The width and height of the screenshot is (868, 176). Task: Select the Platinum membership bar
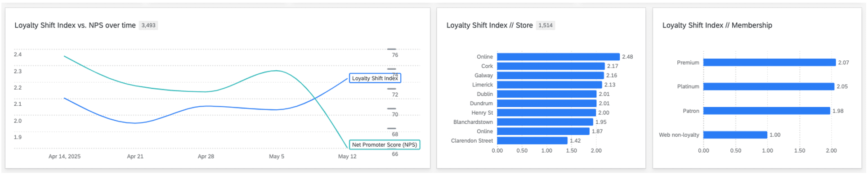(x=769, y=86)
